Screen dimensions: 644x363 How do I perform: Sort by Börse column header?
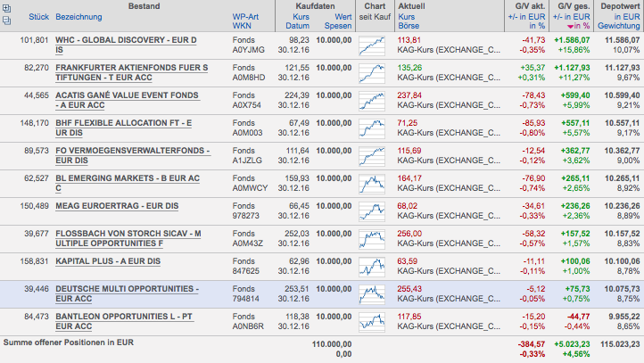(x=409, y=26)
